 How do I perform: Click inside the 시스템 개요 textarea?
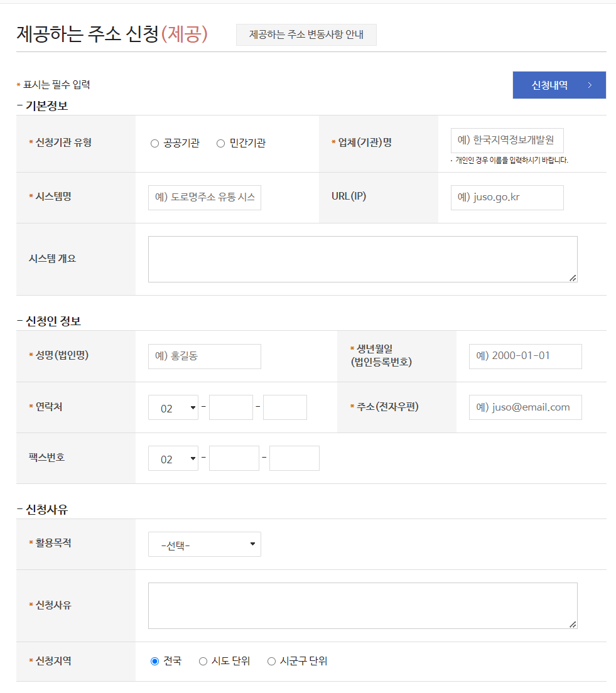tap(363, 259)
